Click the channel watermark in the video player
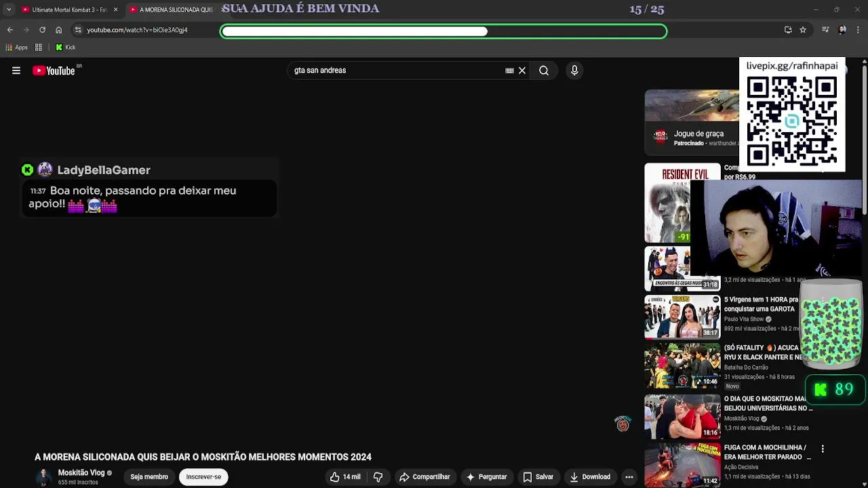868x488 pixels. pyautogui.click(x=623, y=424)
